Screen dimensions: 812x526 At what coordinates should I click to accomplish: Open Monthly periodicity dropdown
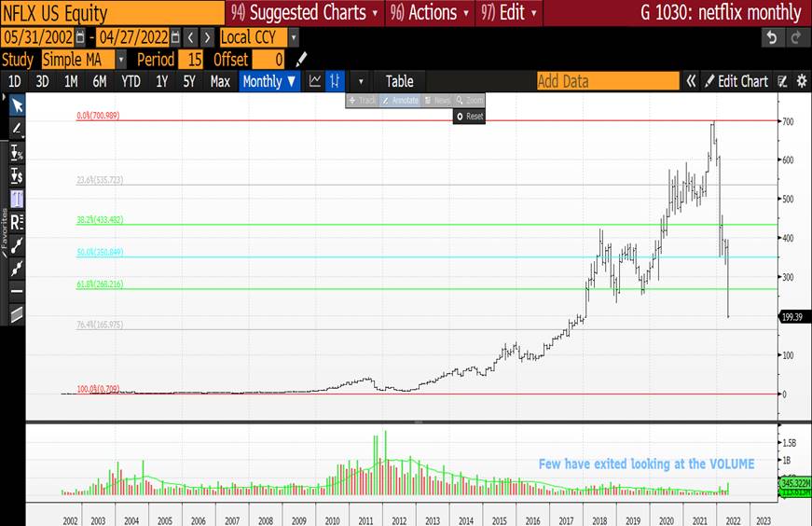click(x=269, y=81)
